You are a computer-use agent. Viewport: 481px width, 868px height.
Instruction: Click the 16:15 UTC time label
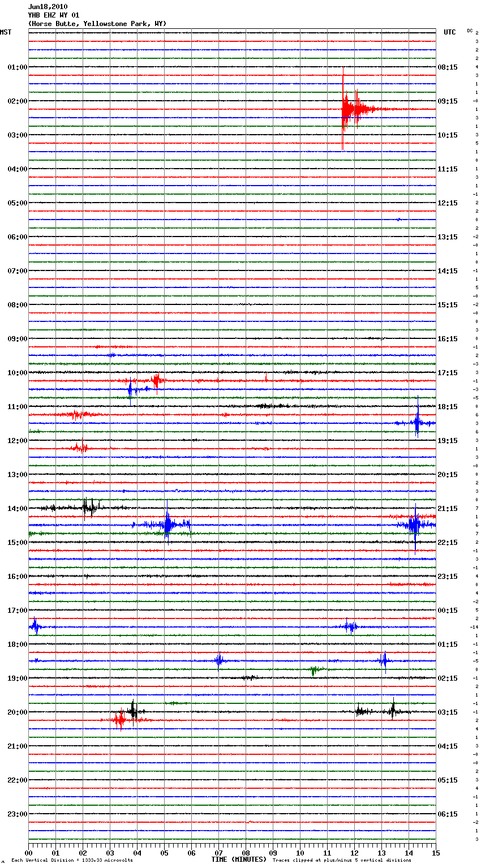coord(448,339)
